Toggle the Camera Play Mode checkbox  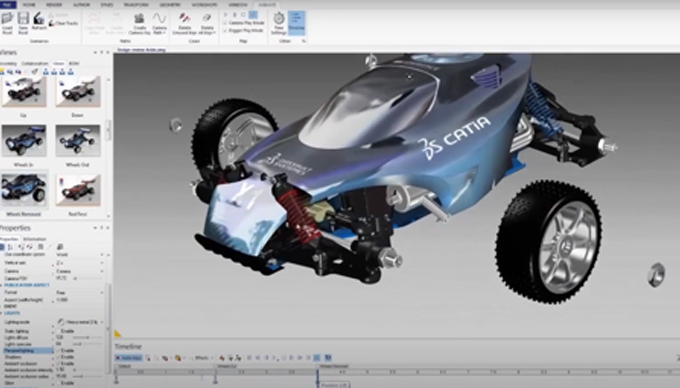tap(226, 23)
